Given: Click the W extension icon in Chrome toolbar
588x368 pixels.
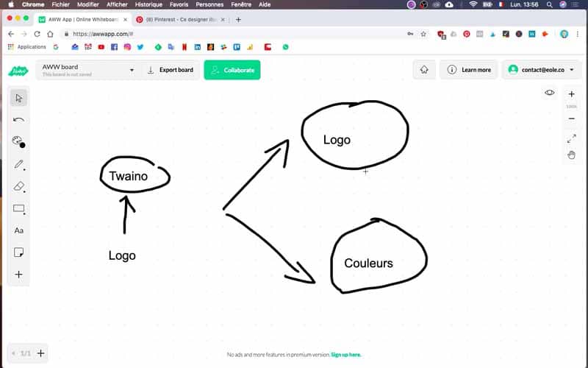Looking at the screenshot, I should pyautogui.click(x=531, y=34).
